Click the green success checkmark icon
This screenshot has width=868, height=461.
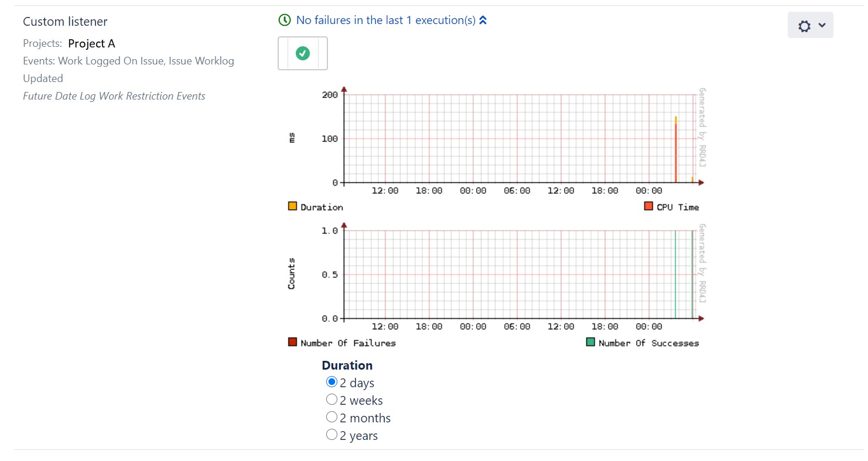click(302, 53)
